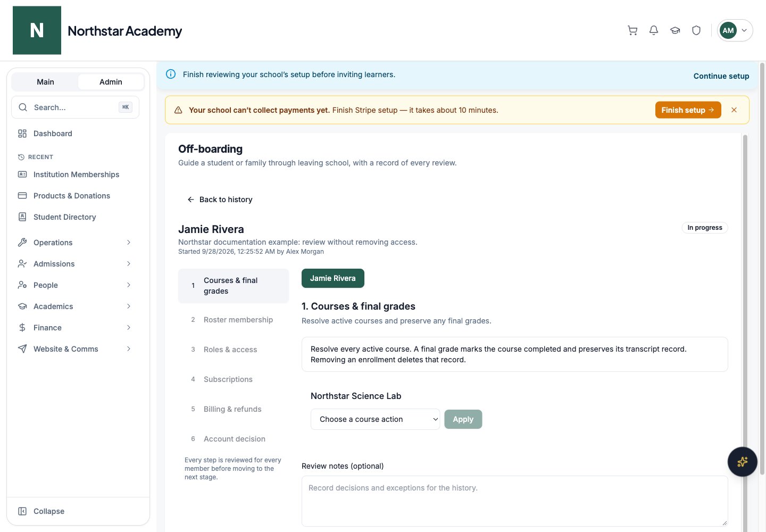Expand the Operations menu chevron

pos(129,243)
